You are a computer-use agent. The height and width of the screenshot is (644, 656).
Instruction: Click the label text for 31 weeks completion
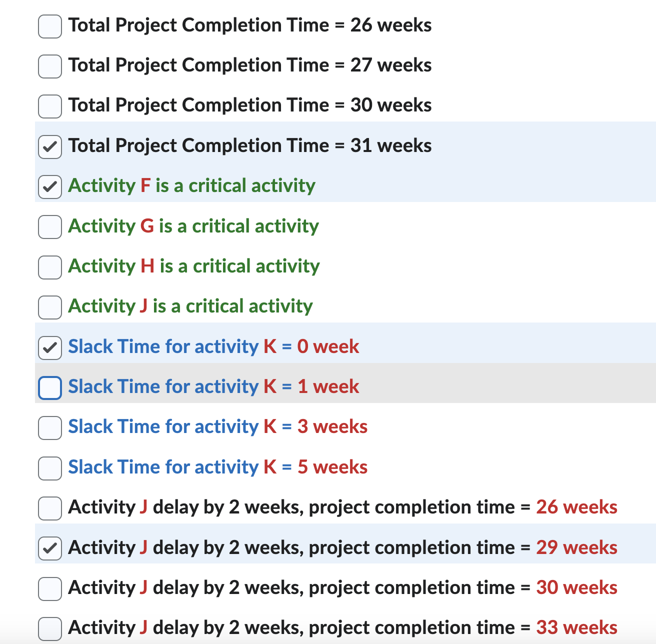point(249,145)
